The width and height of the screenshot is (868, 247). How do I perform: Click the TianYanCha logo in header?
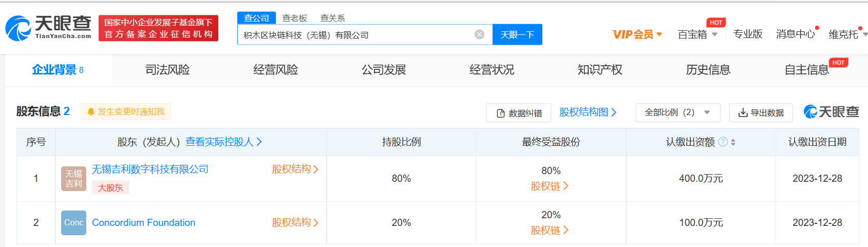[48, 28]
